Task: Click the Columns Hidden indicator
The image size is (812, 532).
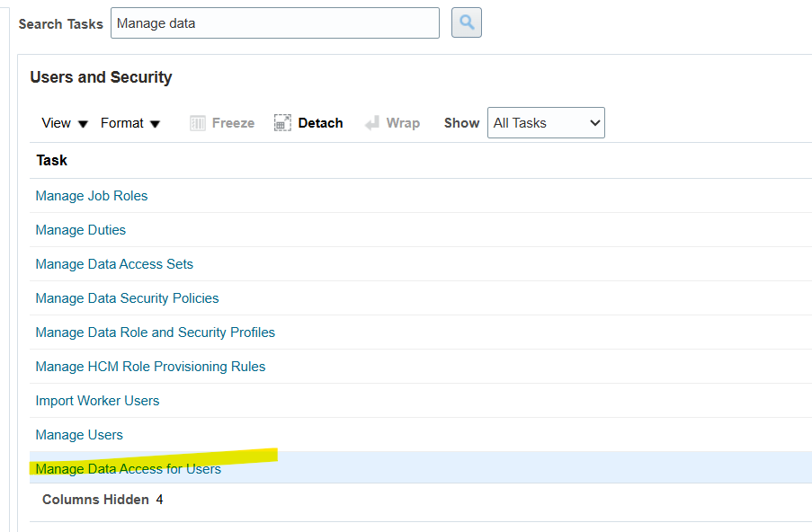Action: [x=103, y=500]
